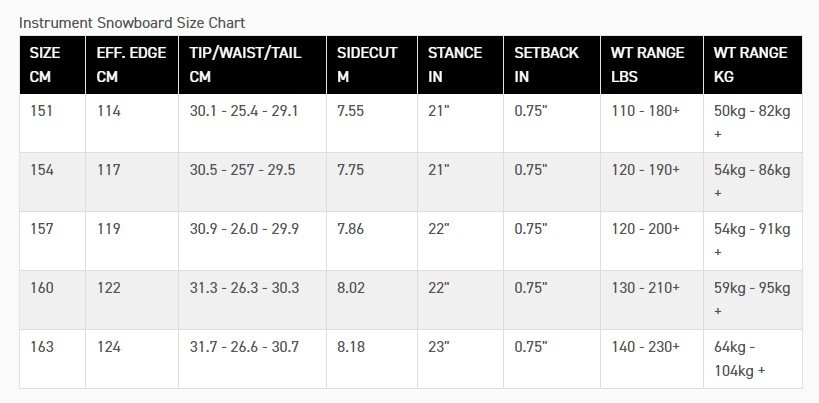
Task: Click the Instrument Snowboard Size Chart title
Action: 132,23
